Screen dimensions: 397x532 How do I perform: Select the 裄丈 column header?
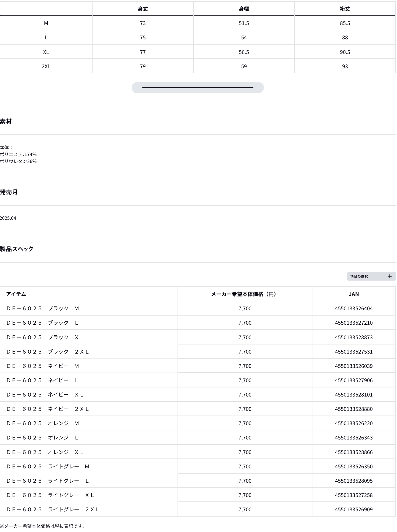[345, 9]
